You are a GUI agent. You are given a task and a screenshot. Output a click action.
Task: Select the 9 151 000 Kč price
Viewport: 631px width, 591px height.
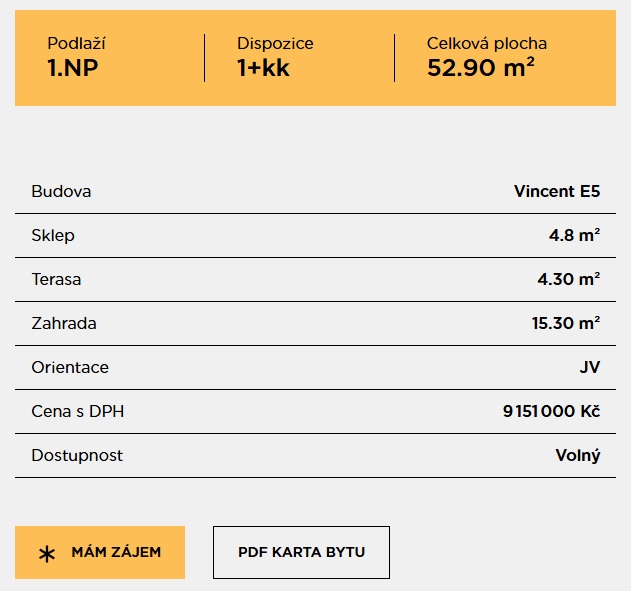click(x=550, y=411)
